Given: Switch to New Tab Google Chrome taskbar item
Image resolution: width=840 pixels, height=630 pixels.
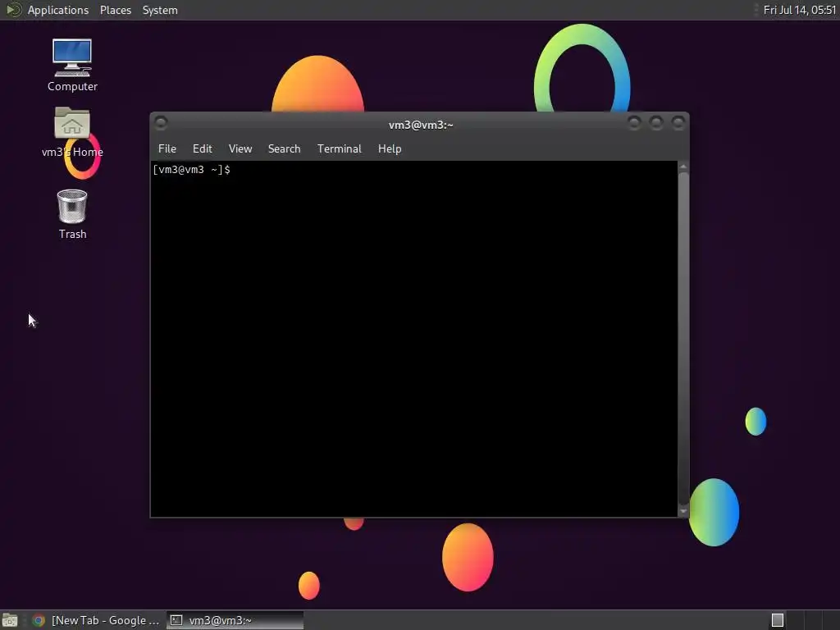Looking at the screenshot, I should coord(97,620).
